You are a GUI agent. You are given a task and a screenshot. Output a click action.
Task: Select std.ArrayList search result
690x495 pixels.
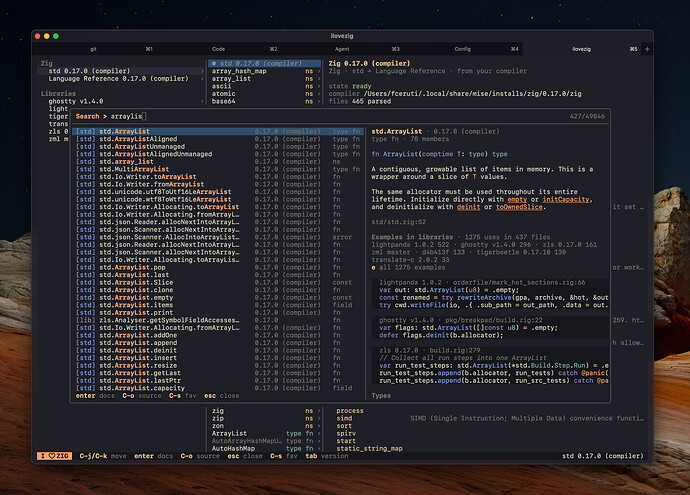[x=218, y=131]
